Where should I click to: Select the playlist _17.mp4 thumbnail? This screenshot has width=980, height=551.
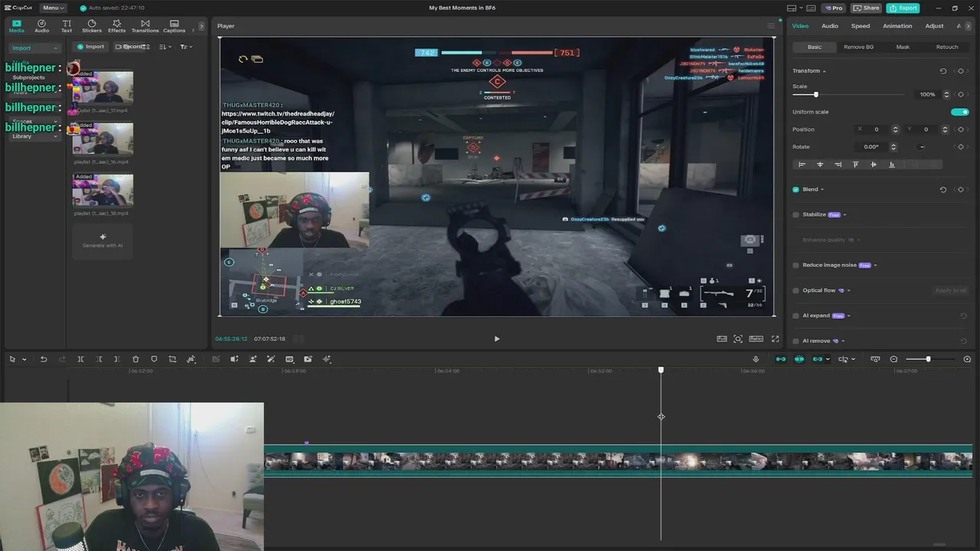pyautogui.click(x=103, y=89)
